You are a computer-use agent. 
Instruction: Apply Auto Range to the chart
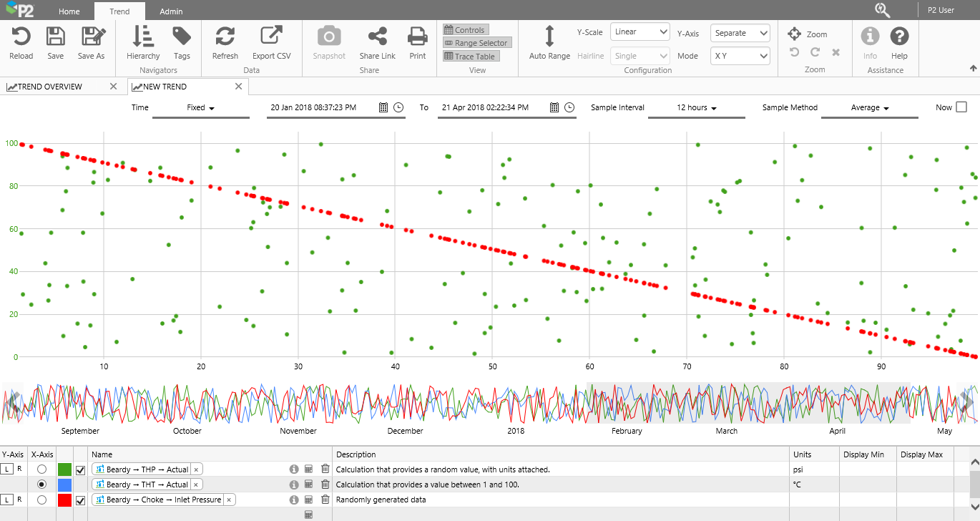549,36
